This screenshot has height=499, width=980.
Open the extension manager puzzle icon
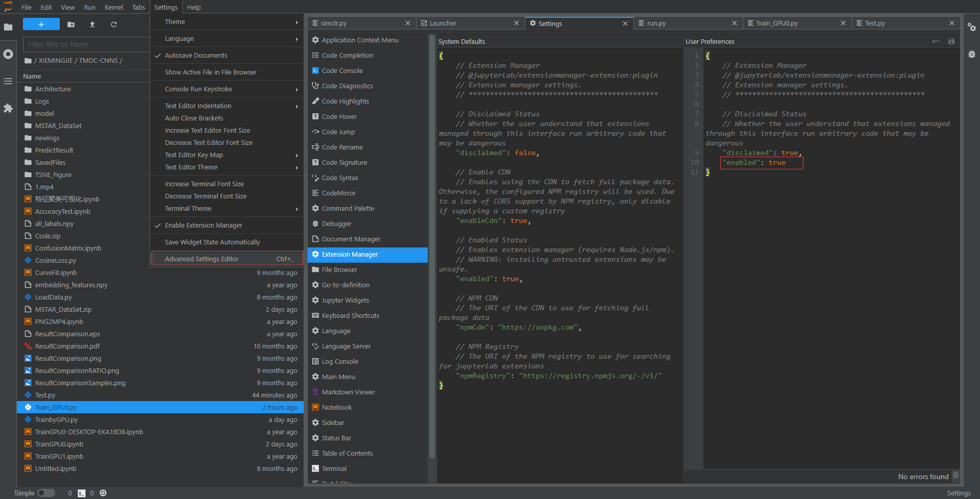point(8,108)
